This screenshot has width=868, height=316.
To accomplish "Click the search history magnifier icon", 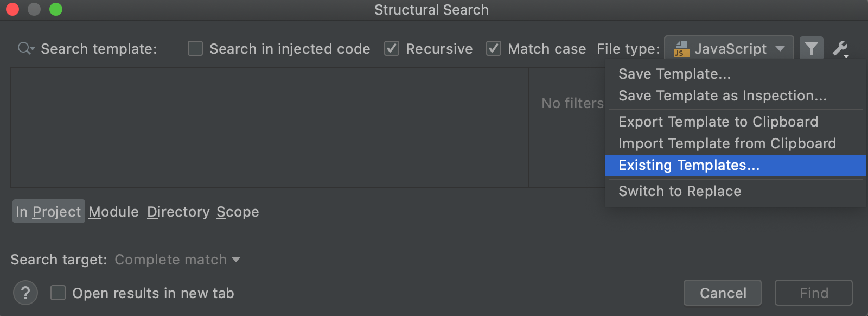I will click(x=25, y=49).
